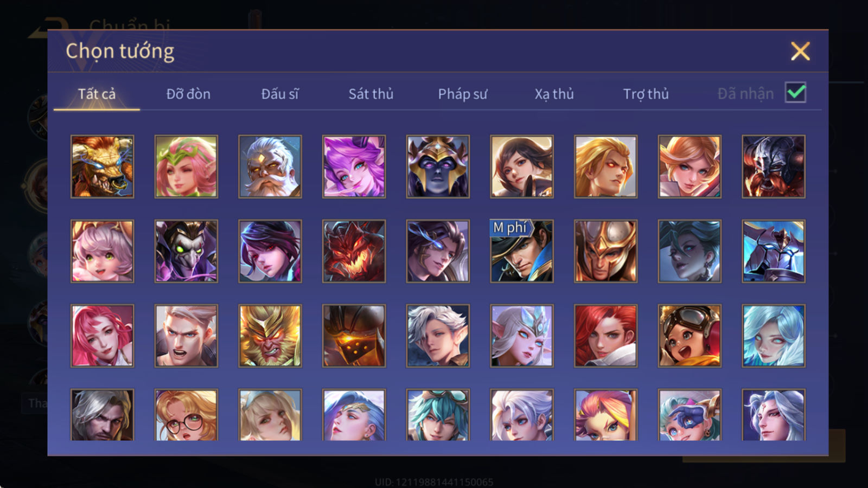Choose the purple-haired cat-ear girl hero
The height and width of the screenshot is (488, 868).
[354, 166]
